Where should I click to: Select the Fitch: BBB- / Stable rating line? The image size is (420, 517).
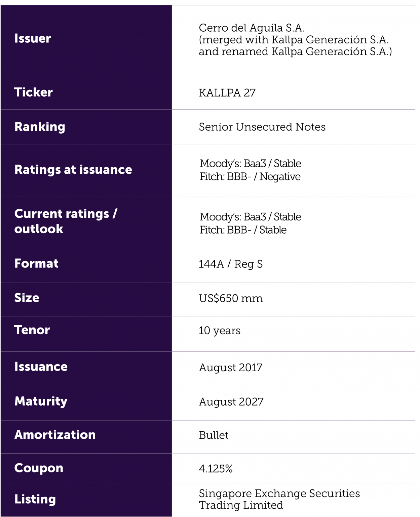[x=243, y=230]
